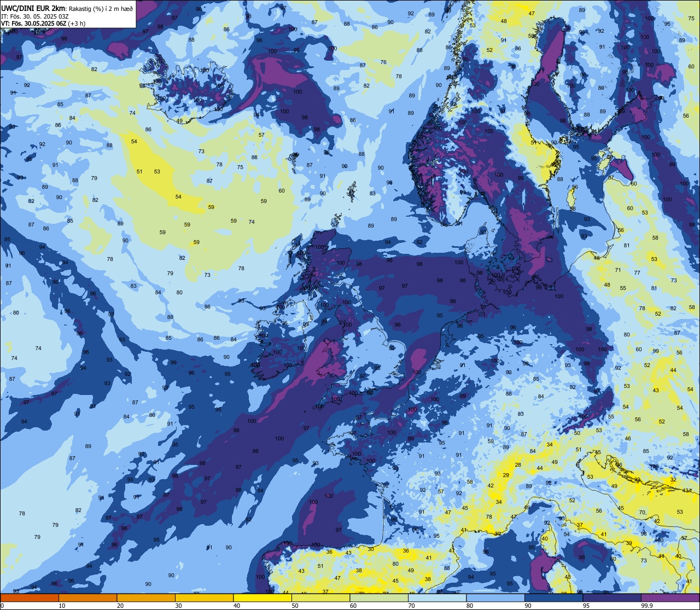Click the 'Rakastig (%) í 2 m hæð' parameter text

(101, 8)
